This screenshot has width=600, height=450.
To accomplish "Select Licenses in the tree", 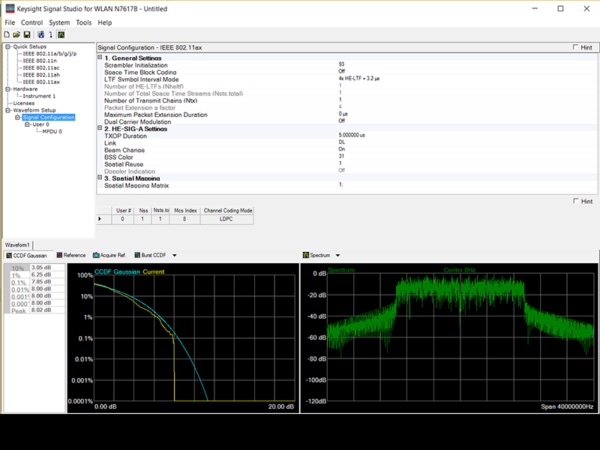I will [24, 103].
